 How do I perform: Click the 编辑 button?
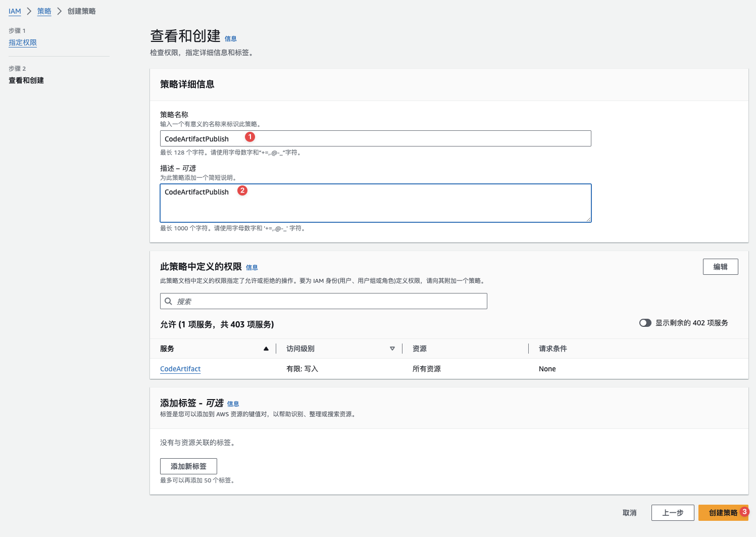click(x=720, y=267)
